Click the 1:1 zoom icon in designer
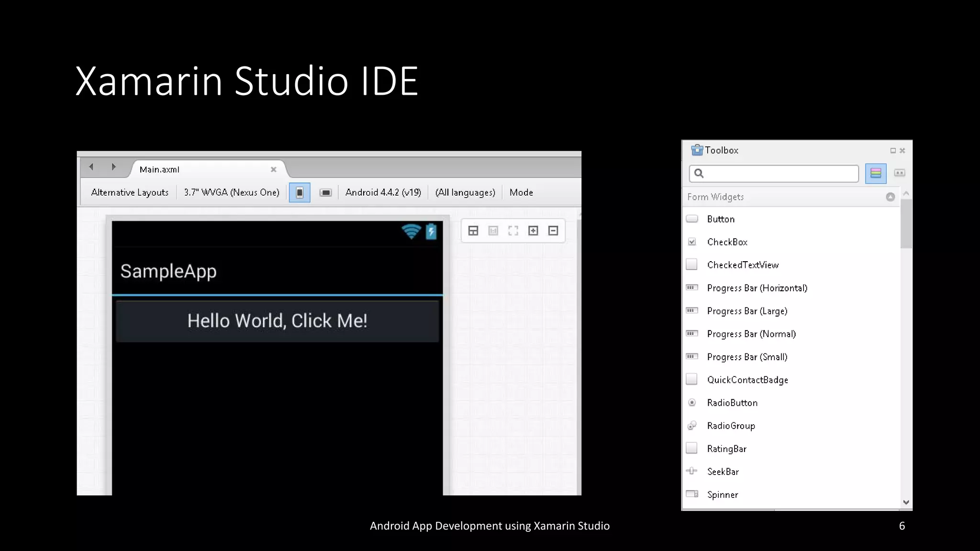 tap(493, 231)
